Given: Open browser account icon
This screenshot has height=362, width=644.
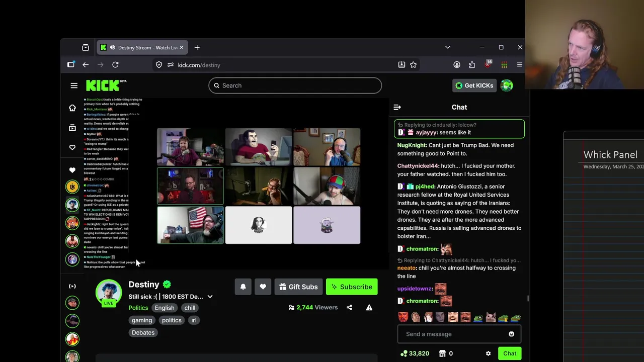Looking at the screenshot, I should coord(457,65).
